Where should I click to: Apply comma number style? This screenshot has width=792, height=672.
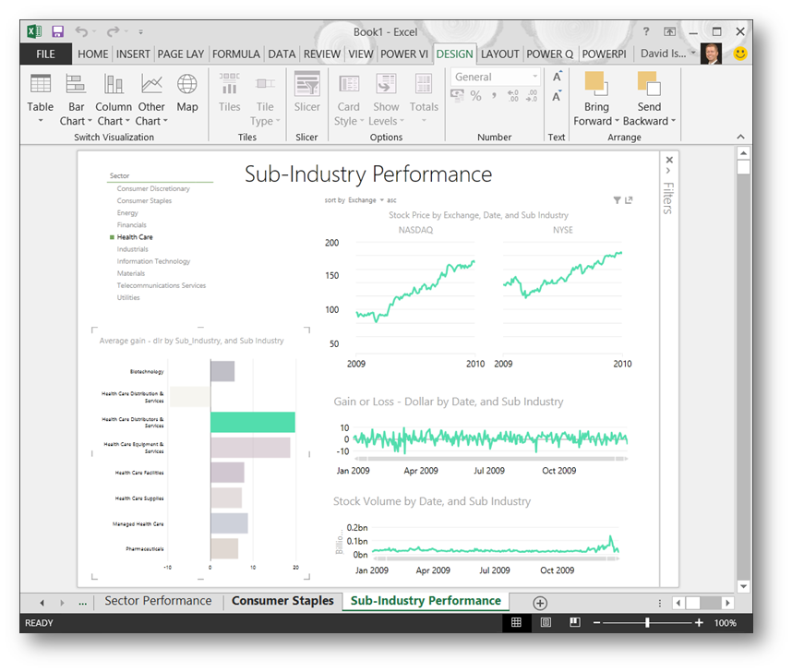tap(494, 95)
